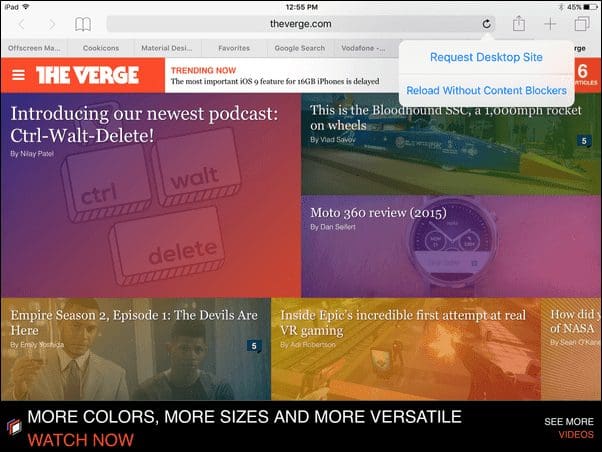
Task: Click the TRENDING NOW label
Action: click(203, 71)
